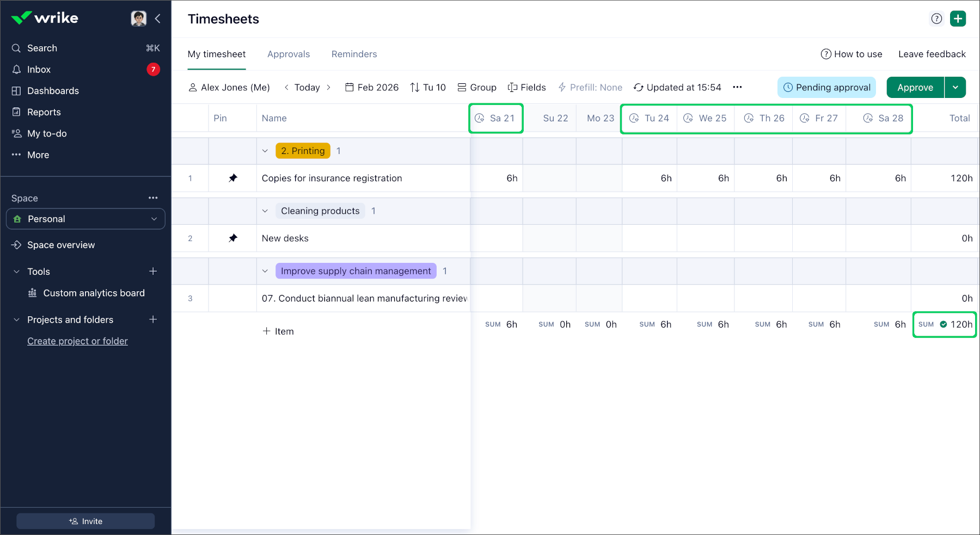Switch to the Approvals tab
980x535 pixels.
click(x=288, y=54)
